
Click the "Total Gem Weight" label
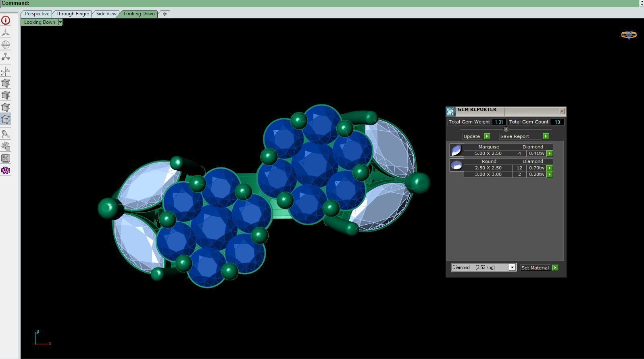coord(469,122)
